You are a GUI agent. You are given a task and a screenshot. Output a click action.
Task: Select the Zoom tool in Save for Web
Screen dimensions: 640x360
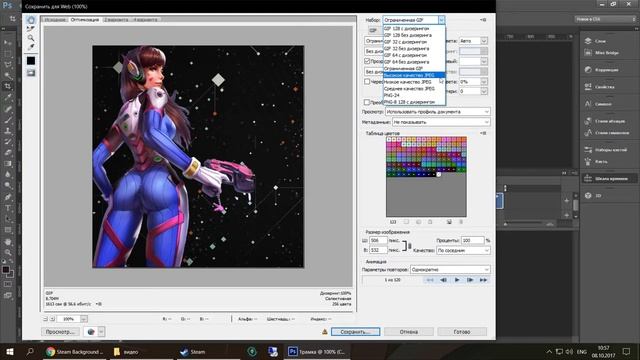click(31, 38)
